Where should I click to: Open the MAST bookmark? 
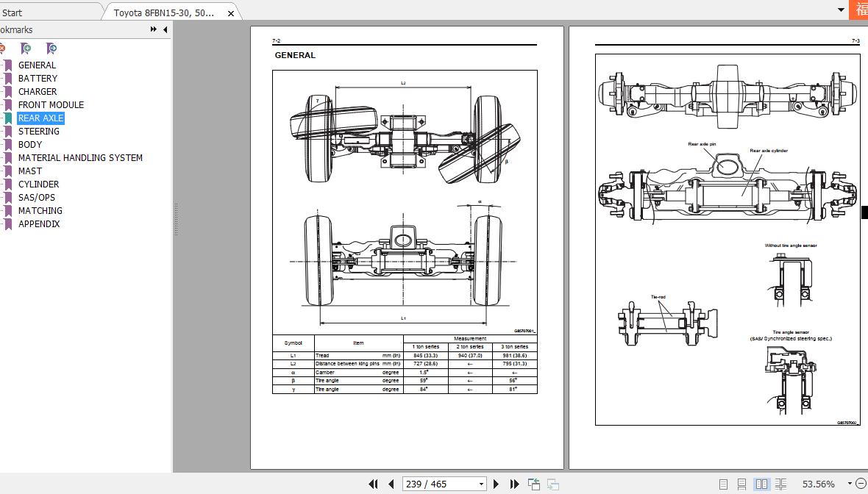pos(30,171)
